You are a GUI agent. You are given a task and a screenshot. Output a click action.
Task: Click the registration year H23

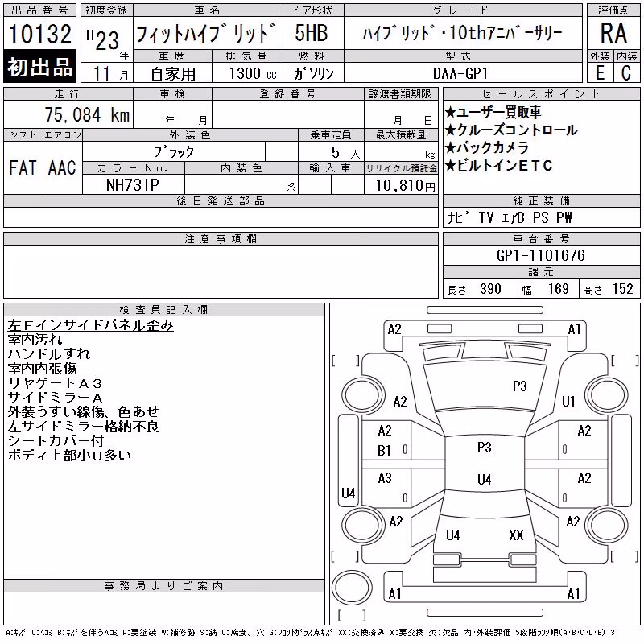click(x=103, y=39)
